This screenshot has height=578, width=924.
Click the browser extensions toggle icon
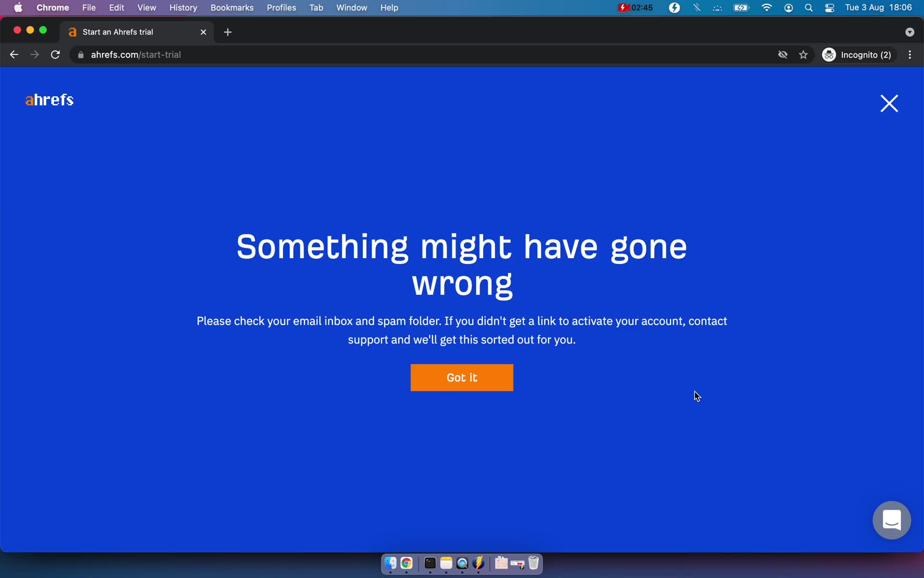click(783, 54)
